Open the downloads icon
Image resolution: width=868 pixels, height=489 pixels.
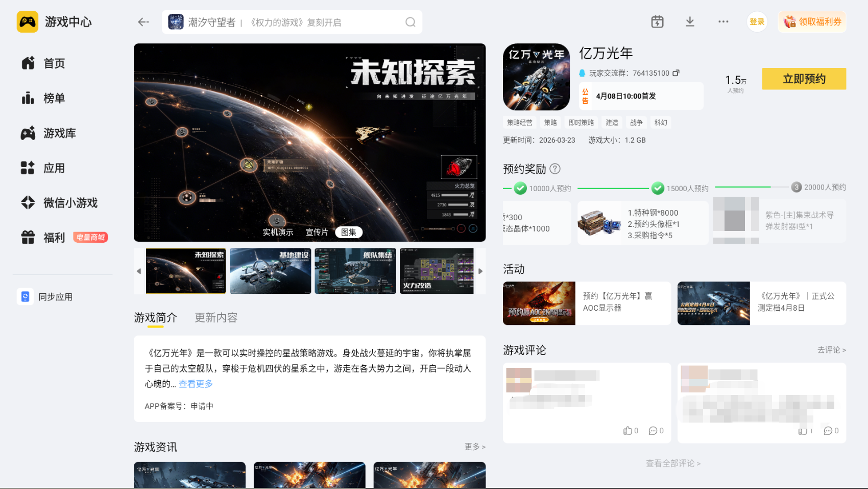pos(690,21)
